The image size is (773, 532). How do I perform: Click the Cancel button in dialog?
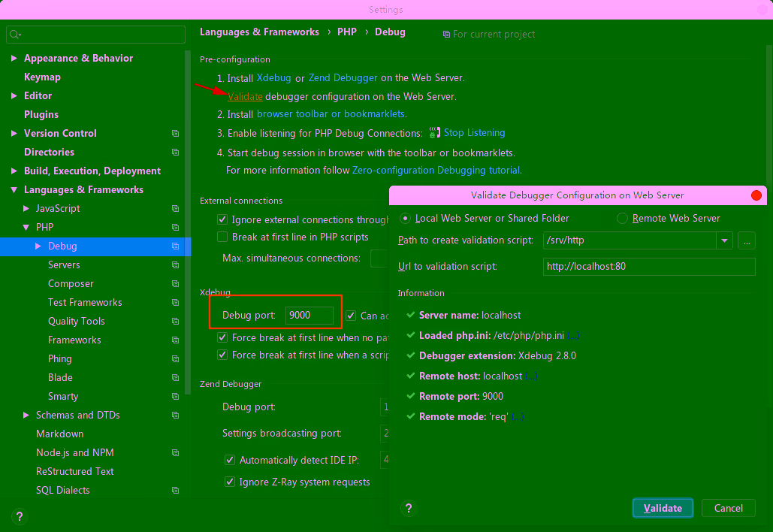click(x=728, y=509)
